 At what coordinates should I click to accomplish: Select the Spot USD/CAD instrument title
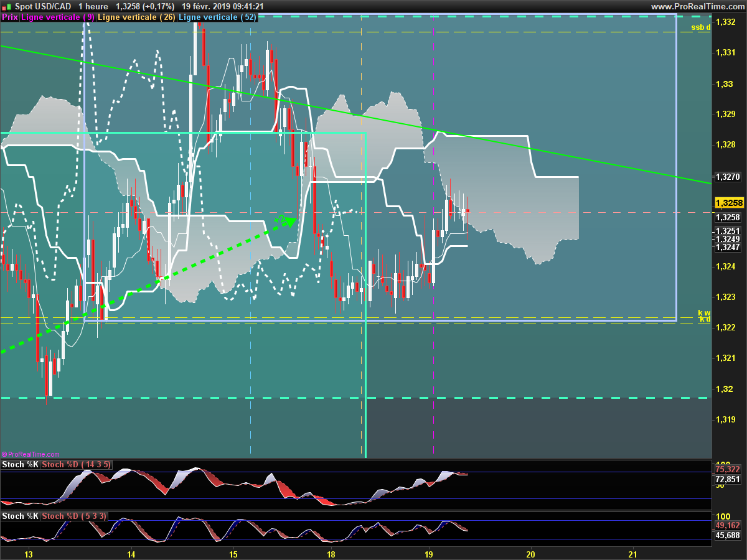point(43,6)
